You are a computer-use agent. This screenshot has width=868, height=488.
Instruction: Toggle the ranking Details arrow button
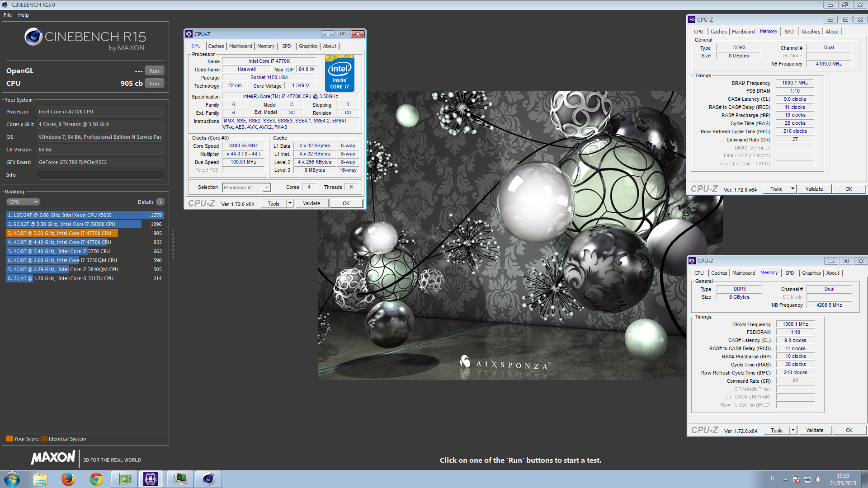[x=160, y=202]
